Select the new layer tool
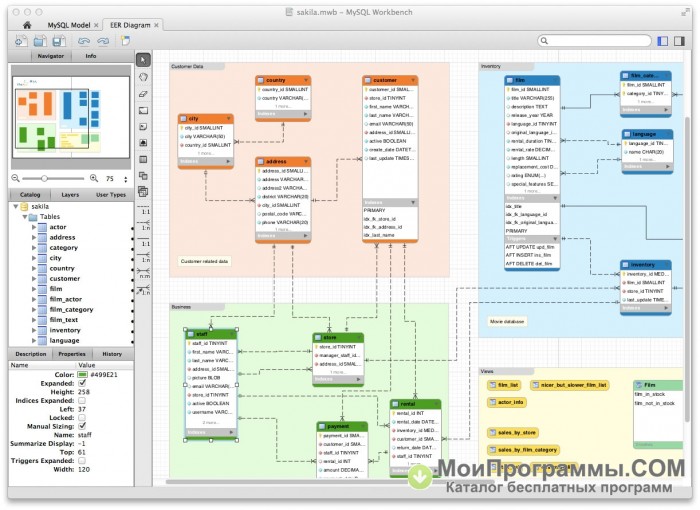This screenshot has width=700, height=510. click(x=143, y=110)
